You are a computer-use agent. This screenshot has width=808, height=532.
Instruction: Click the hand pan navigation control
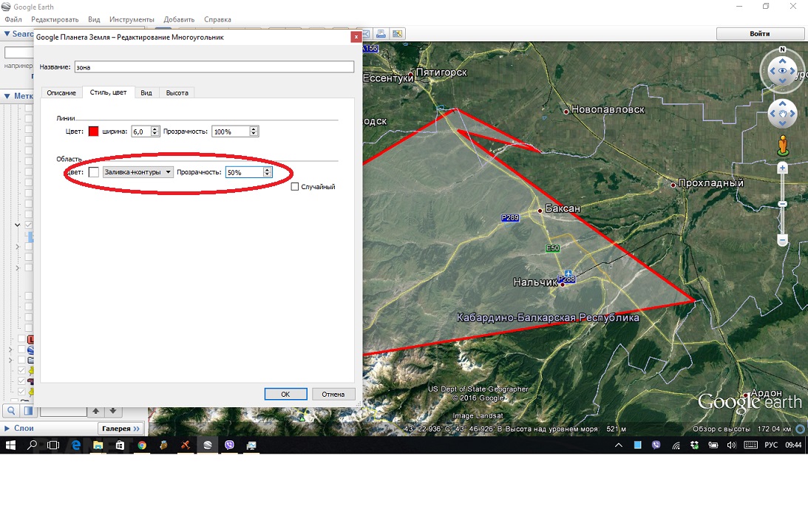[x=782, y=114]
